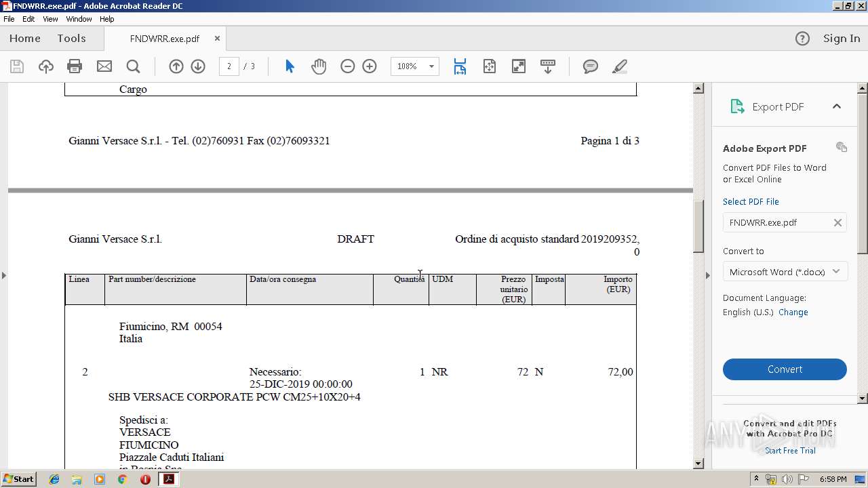
Task: Click the upload to cloud icon
Action: [45, 66]
